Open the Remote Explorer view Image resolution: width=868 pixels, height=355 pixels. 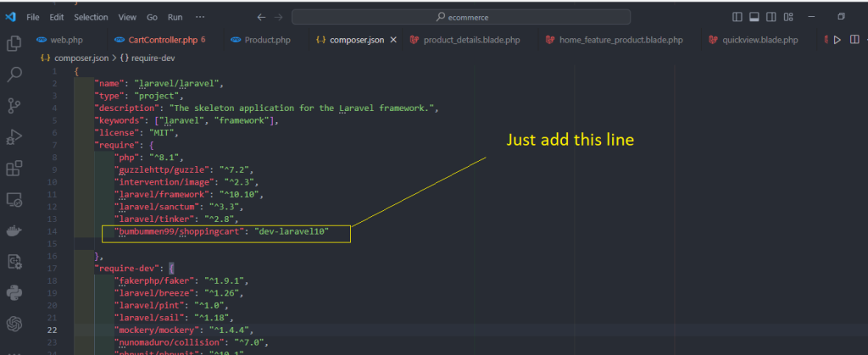pyautogui.click(x=14, y=199)
